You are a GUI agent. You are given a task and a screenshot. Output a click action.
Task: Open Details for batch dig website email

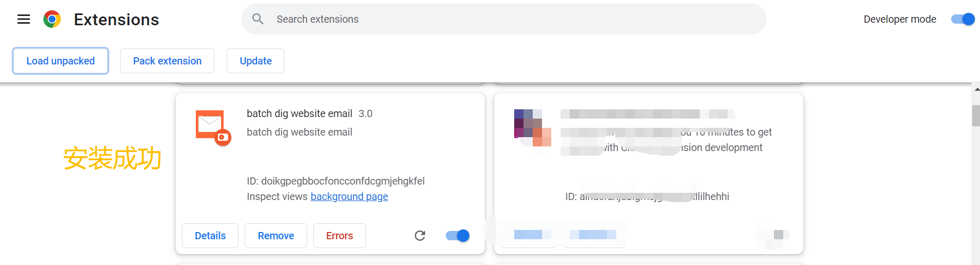pos(210,236)
